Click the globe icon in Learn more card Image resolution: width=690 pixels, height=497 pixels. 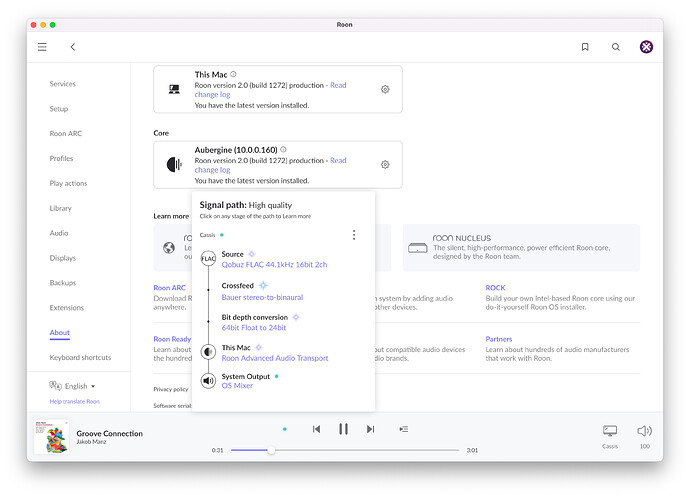pyautogui.click(x=169, y=248)
